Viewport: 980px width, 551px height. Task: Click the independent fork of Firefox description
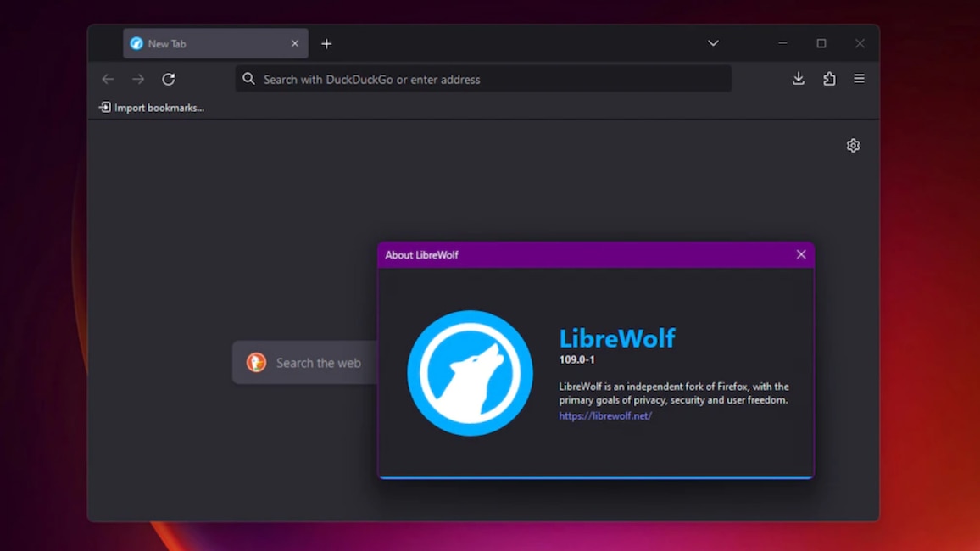[674, 393]
